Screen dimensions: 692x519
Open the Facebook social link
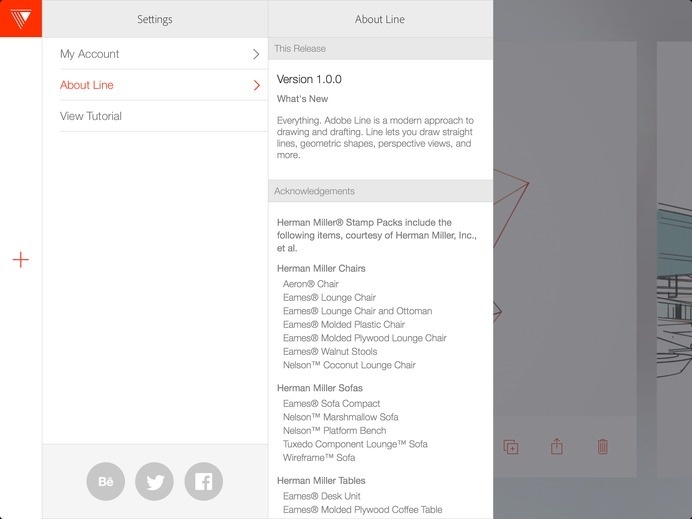203,481
